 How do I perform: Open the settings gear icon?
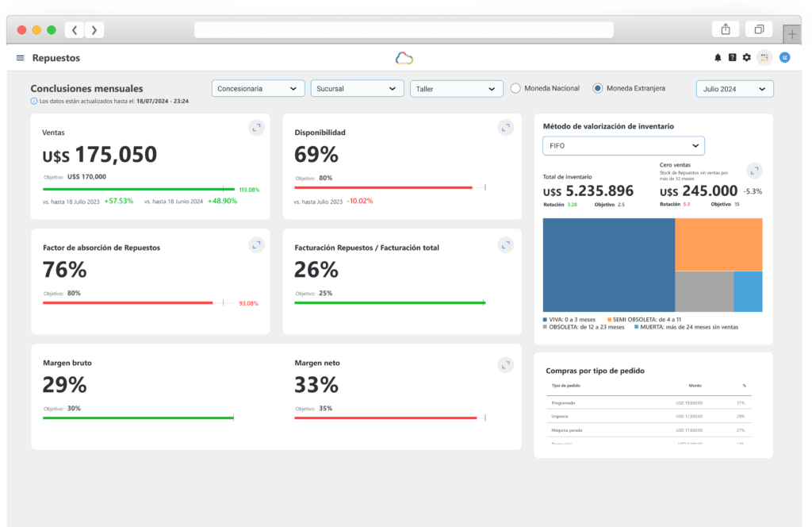[747, 57]
